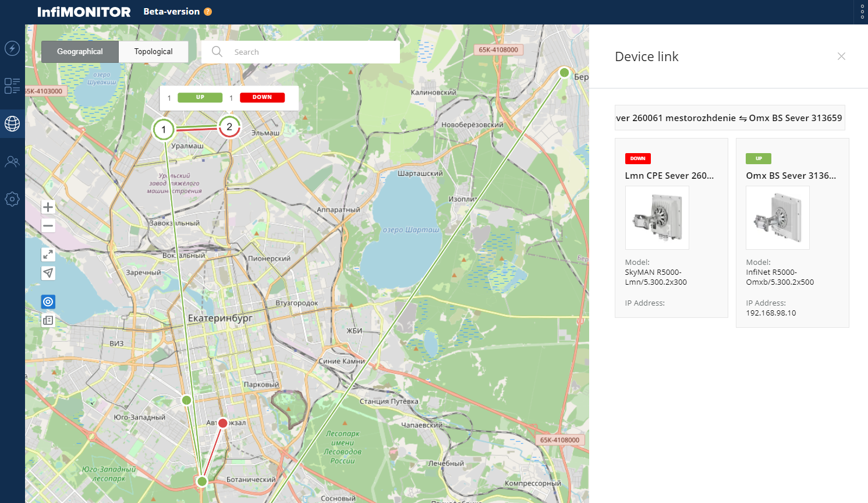Toggle the blue target layer icon

click(x=48, y=302)
